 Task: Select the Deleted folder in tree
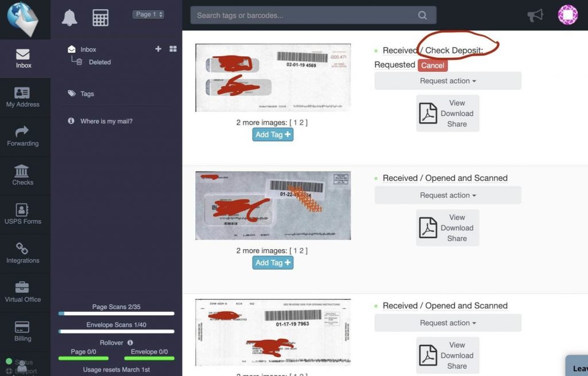coord(99,62)
